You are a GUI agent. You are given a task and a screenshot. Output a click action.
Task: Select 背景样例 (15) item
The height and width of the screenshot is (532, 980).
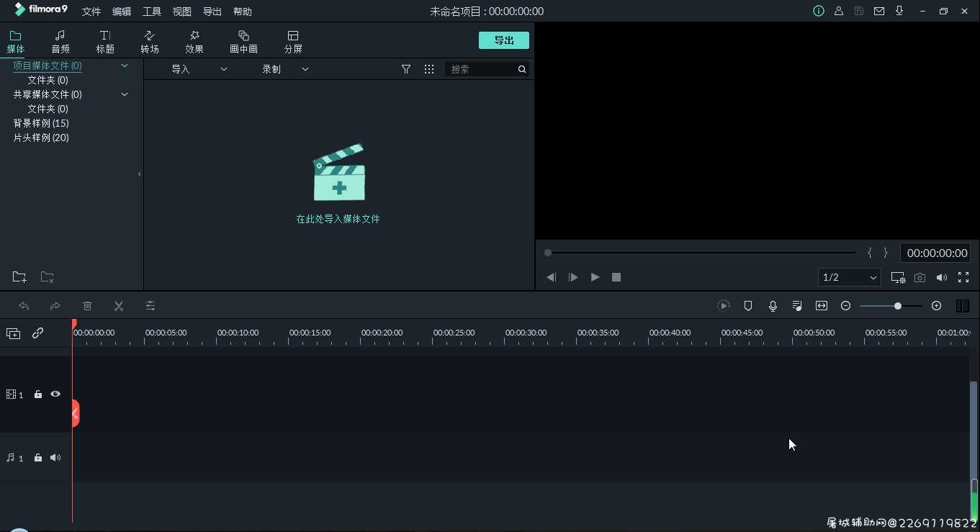41,123
